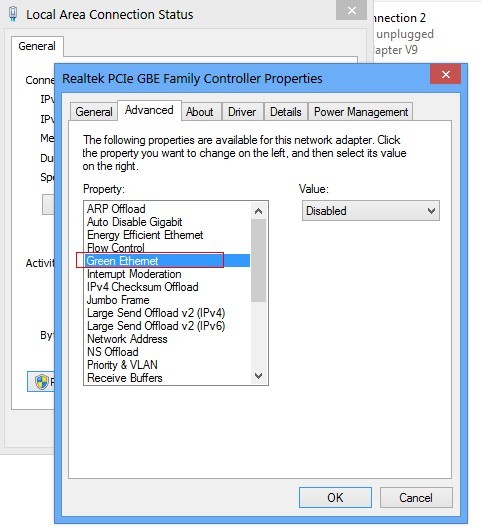This screenshot has height=532, width=481.
Task: Select Large Send Offload v2 (IPv4)
Action: coord(167,313)
